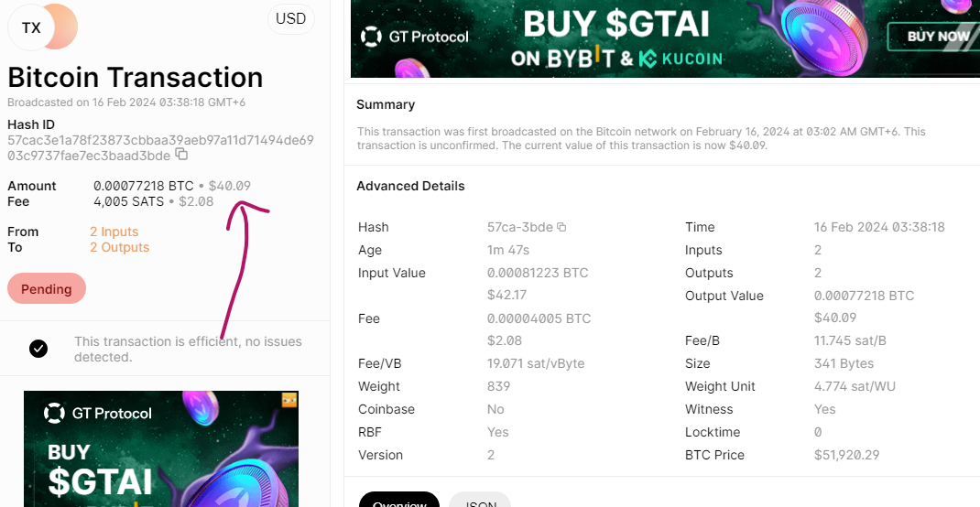Open the USD currency selector

(x=290, y=19)
